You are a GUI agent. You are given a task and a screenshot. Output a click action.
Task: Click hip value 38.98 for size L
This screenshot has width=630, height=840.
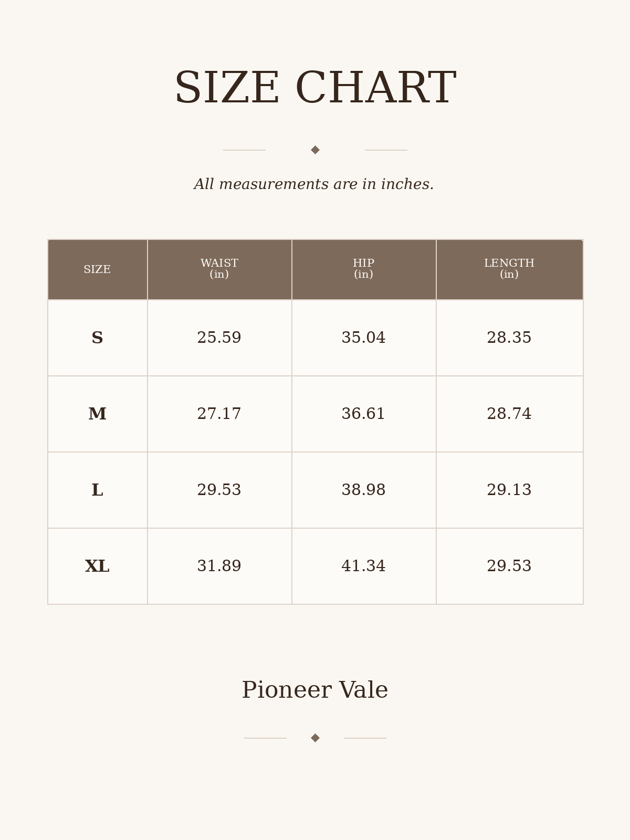pyautogui.click(x=364, y=490)
